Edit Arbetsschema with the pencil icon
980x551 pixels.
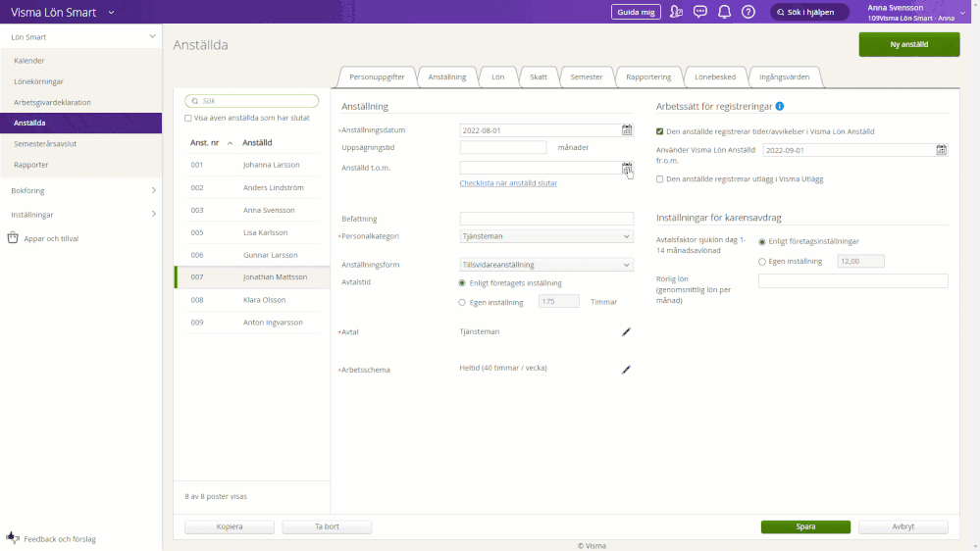point(626,370)
